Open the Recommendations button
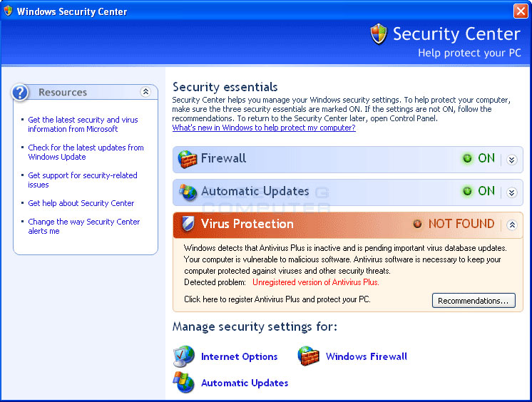This screenshot has width=532, height=402. pyautogui.click(x=474, y=301)
